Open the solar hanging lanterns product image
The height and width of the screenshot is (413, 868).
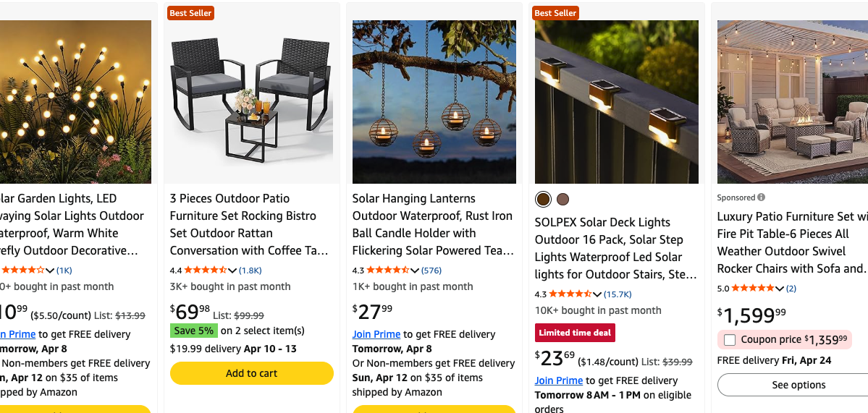click(434, 101)
